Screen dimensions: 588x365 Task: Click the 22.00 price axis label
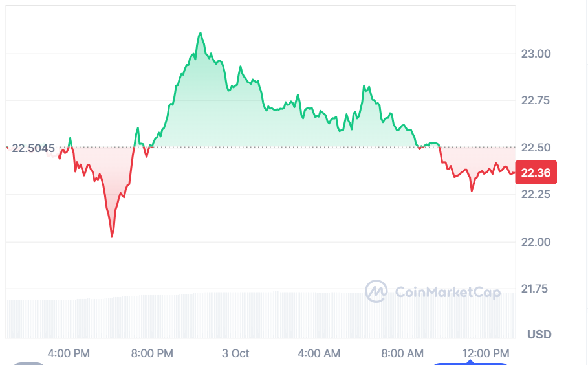click(x=536, y=242)
